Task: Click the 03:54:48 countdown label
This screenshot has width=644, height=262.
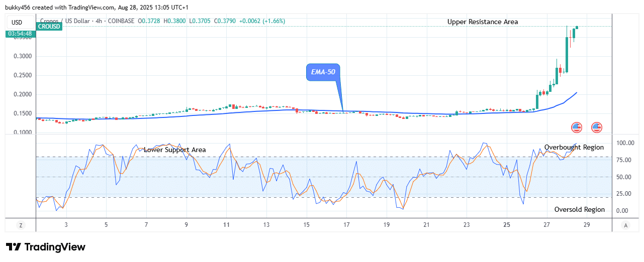Action: [20, 34]
